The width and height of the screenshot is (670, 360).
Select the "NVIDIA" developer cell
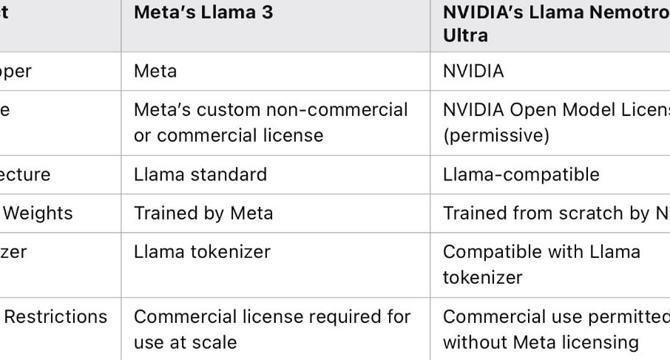pyautogui.click(x=550, y=71)
